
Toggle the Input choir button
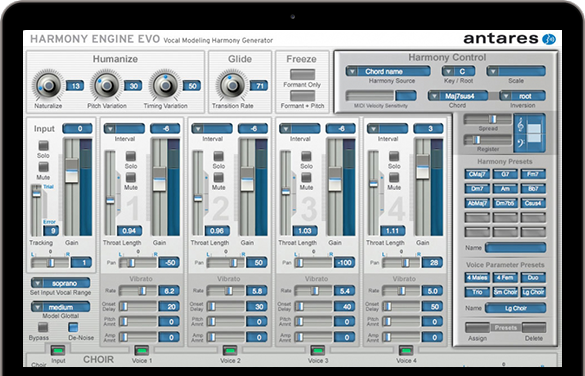(x=58, y=350)
